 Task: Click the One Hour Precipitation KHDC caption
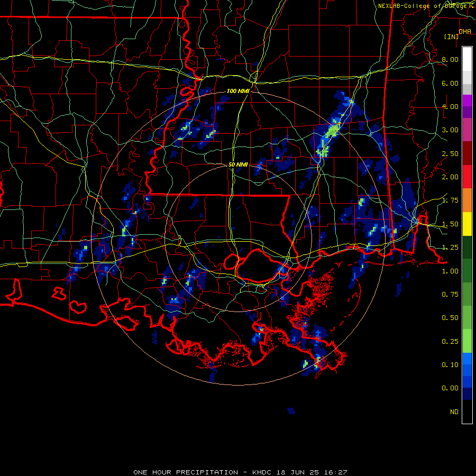[x=240, y=472]
